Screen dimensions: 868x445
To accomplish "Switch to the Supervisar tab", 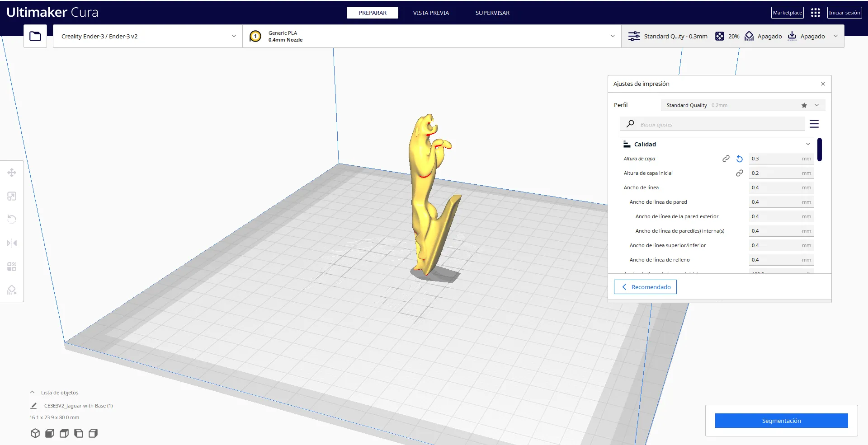I will pyautogui.click(x=492, y=13).
